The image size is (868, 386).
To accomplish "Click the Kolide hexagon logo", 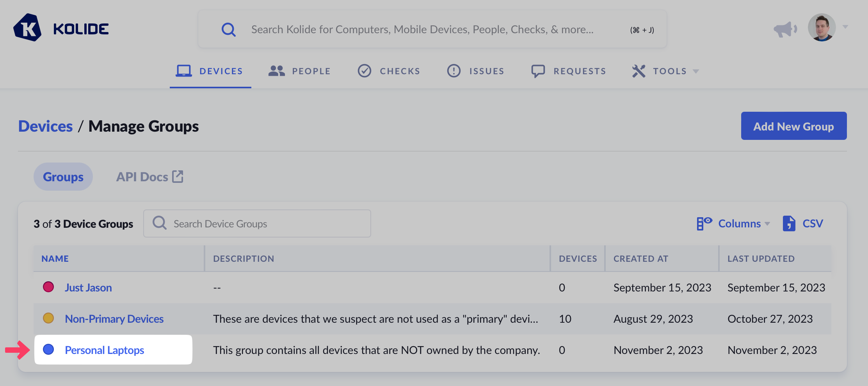I will (x=27, y=28).
